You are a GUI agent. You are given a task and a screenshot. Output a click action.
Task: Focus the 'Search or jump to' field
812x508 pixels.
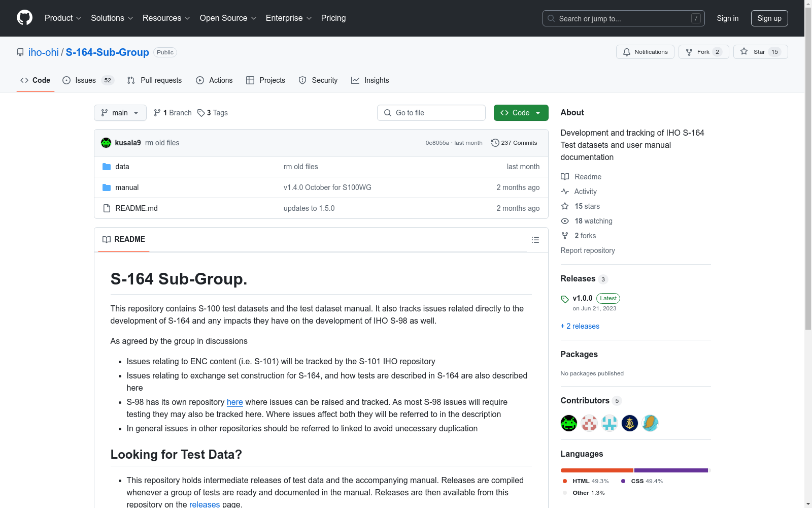(x=624, y=18)
